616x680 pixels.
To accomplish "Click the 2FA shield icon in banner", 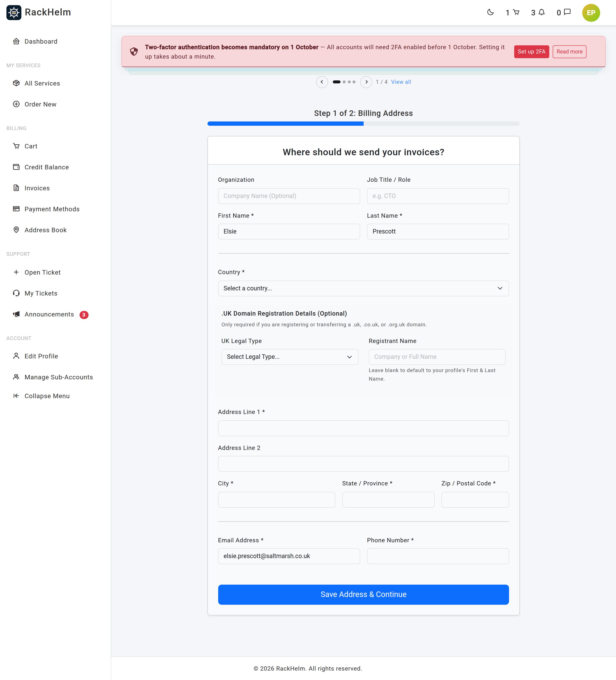I will tap(134, 52).
